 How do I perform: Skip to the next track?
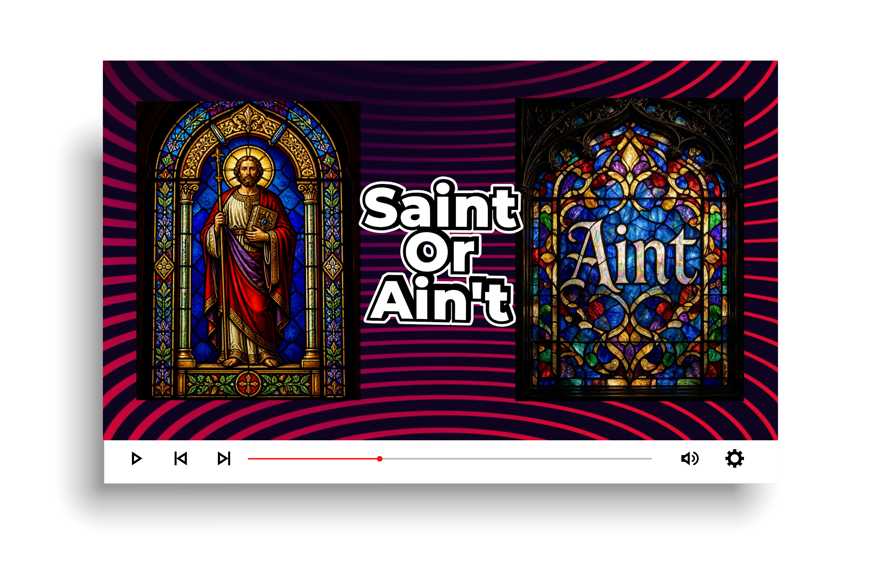pos(224,459)
